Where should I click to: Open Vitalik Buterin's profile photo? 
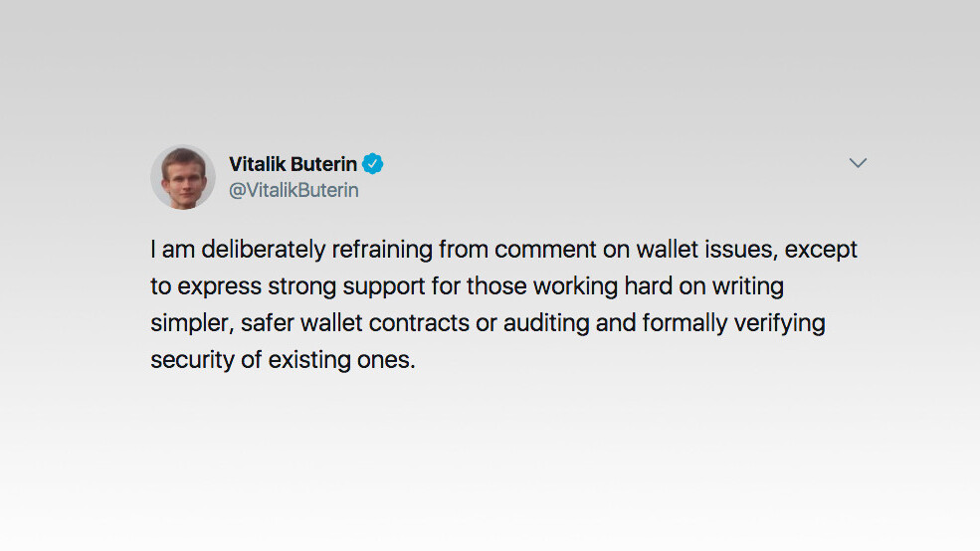coord(183,177)
